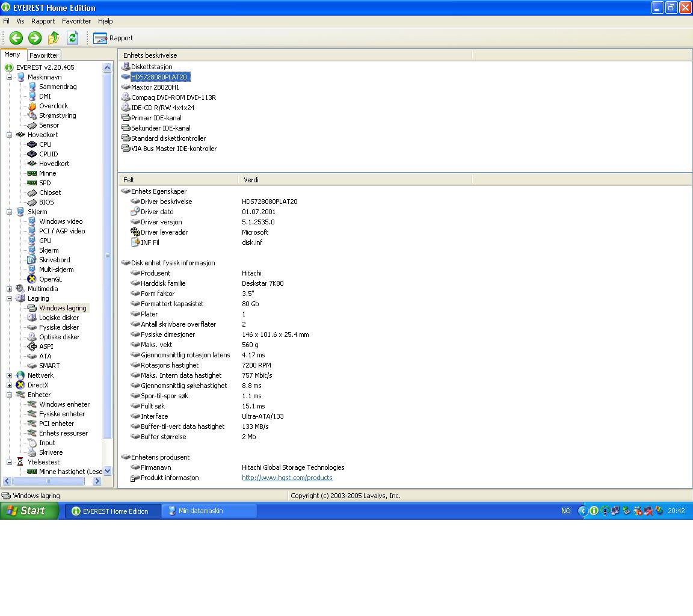Click the Enhets beskrivelse column header
This screenshot has width=693, height=616.
tap(295, 55)
